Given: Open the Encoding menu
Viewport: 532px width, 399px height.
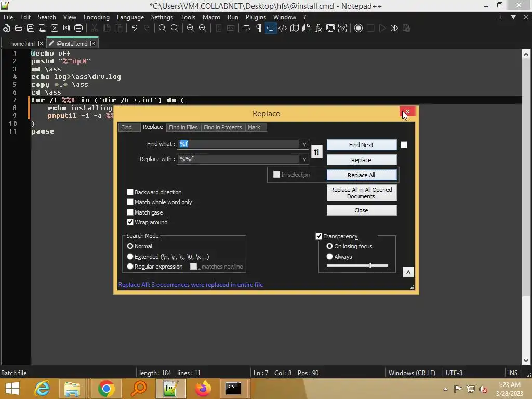Looking at the screenshot, I should click(x=96, y=17).
